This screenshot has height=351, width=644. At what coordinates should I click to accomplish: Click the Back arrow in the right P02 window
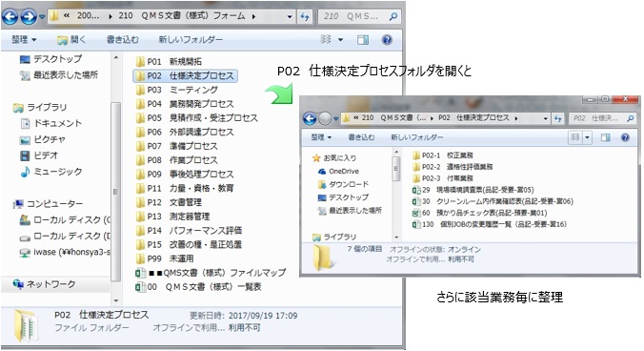coord(310,119)
